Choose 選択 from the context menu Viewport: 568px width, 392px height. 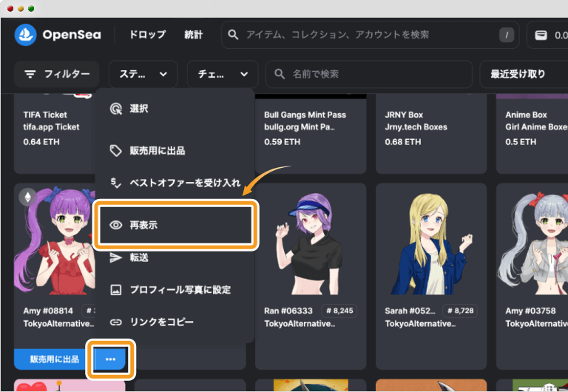click(x=175, y=108)
